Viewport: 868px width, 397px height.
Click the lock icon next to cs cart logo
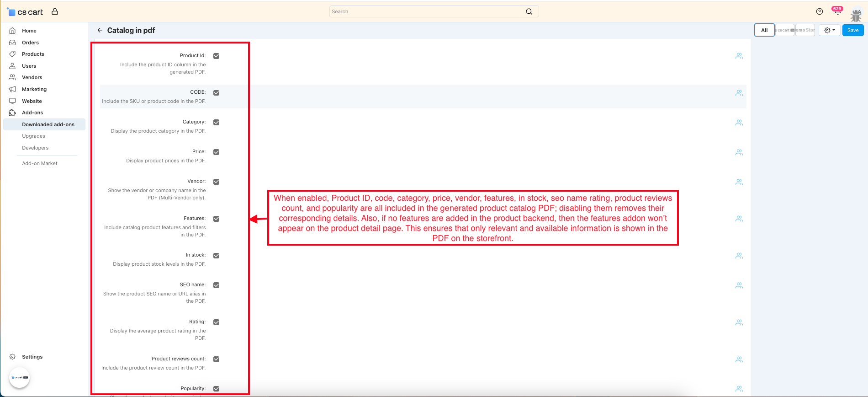[x=55, y=12]
